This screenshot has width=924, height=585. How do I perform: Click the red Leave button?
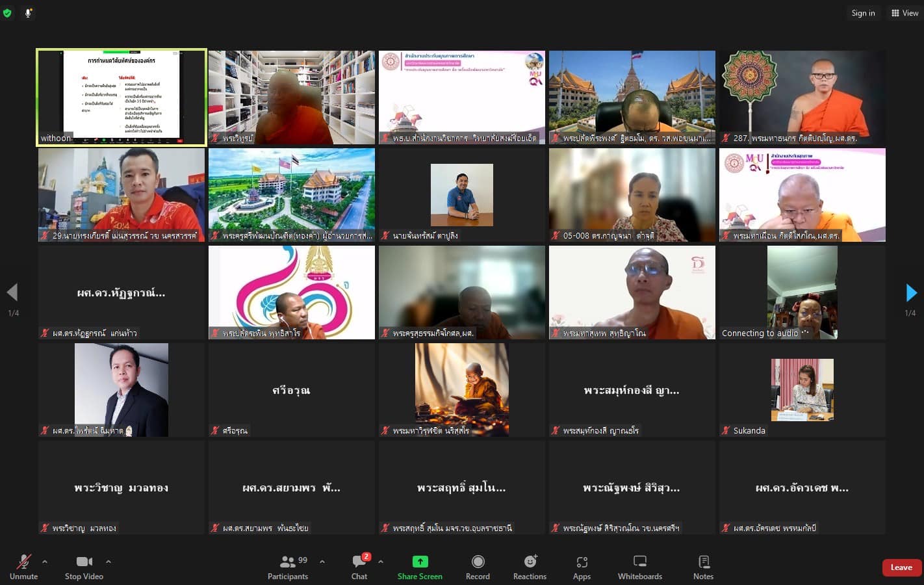pos(901,567)
